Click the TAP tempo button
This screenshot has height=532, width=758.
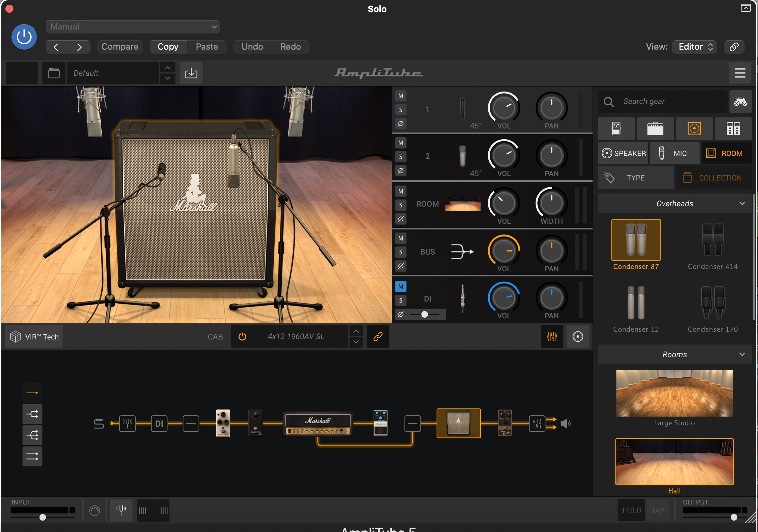658,510
